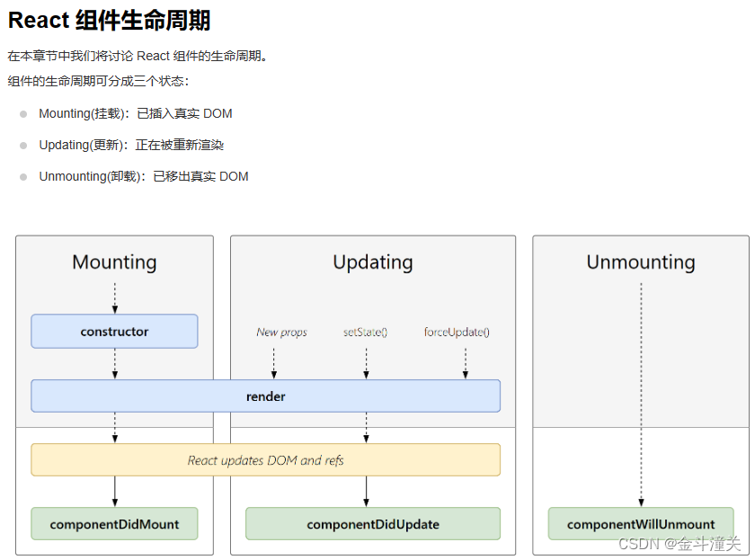Click the setState() label
This screenshot has width=755, height=560.
click(x=365, y=332)
